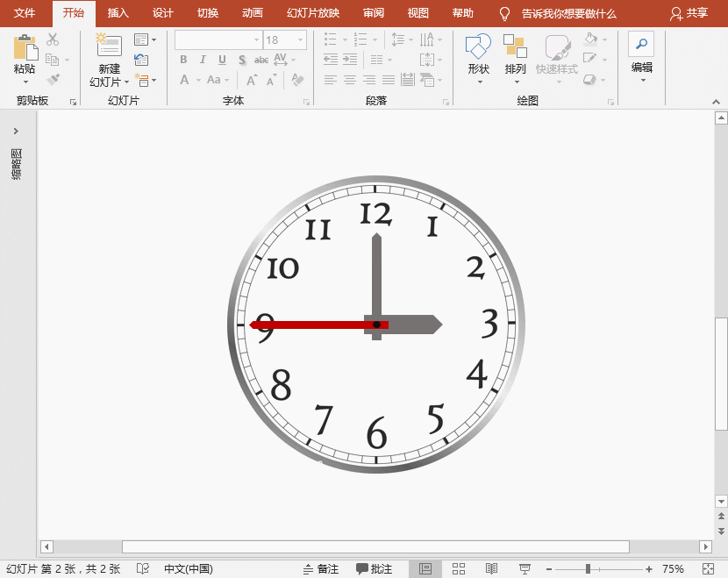Screen dimensions: 728x578
Task: Click the Editing (编辑) search icon
Action: tap(641, 44)
